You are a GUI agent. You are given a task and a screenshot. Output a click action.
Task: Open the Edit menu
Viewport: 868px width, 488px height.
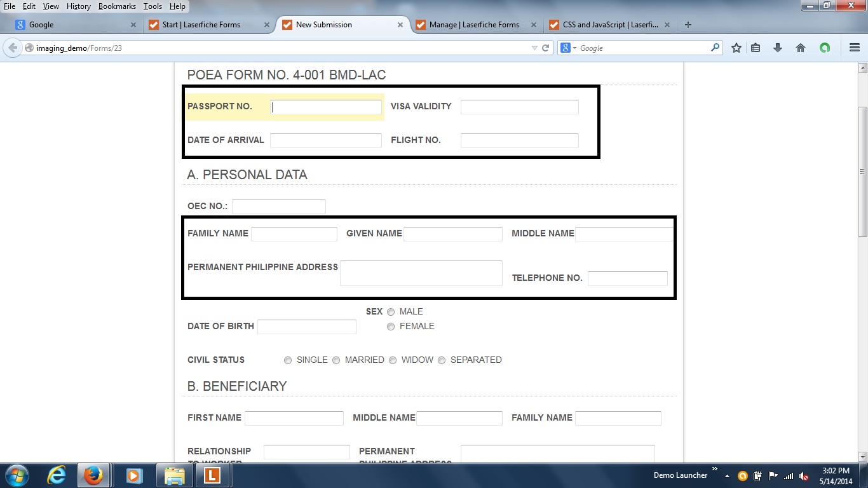pyautogui.click(x=29, y=6)
